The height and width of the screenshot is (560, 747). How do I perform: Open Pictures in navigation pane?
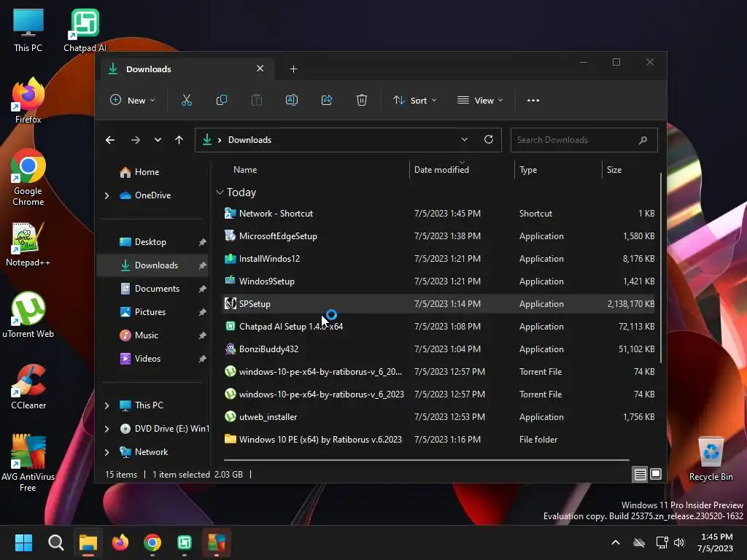tap(150, 312)
